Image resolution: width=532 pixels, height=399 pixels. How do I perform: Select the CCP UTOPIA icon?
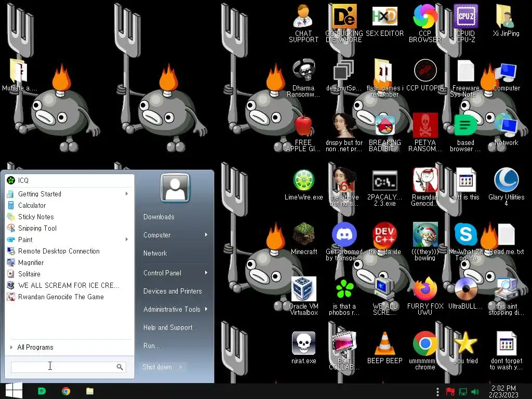[x=425, y=75]
